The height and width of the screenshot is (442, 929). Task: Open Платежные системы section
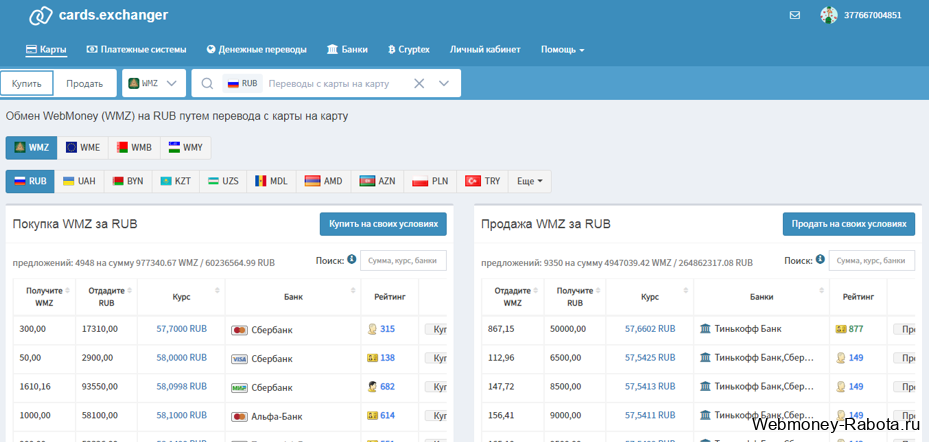click(x=136, y=50)
